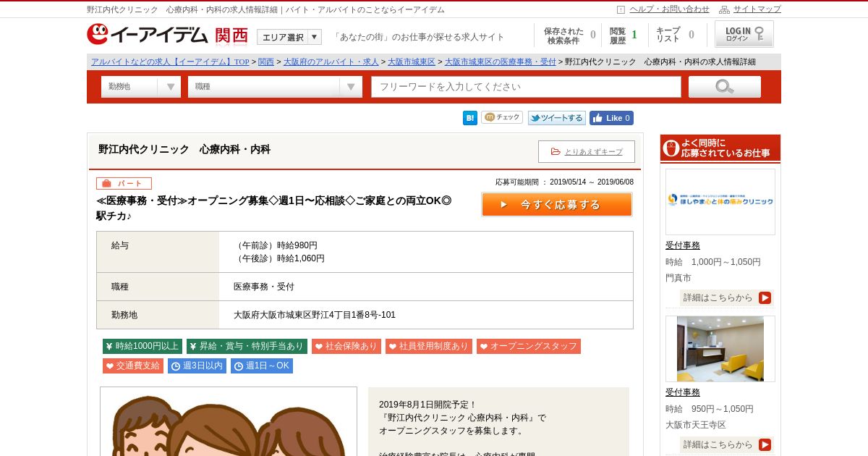Open 大阪市城東区 breadcrumb link

tap(412, 62)
